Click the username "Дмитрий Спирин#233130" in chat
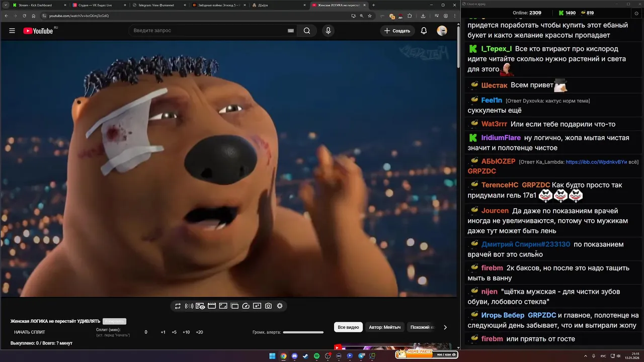The image size is (644, 362). click(526, 244)
